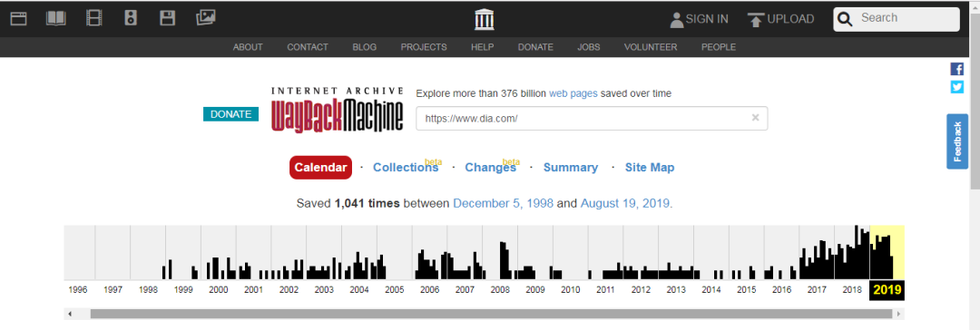Screen dimensions: 980x330
Task: Open the Images icon
Action: pos(206,18)
